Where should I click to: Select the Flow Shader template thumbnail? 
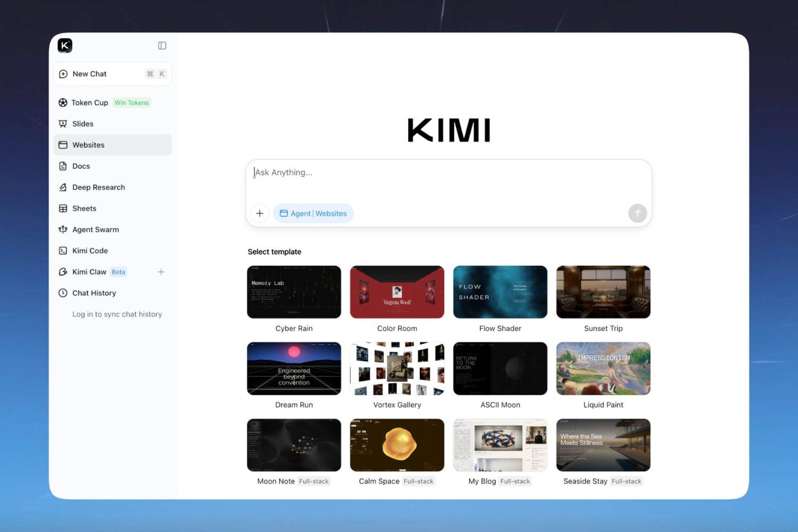[500, 292]
